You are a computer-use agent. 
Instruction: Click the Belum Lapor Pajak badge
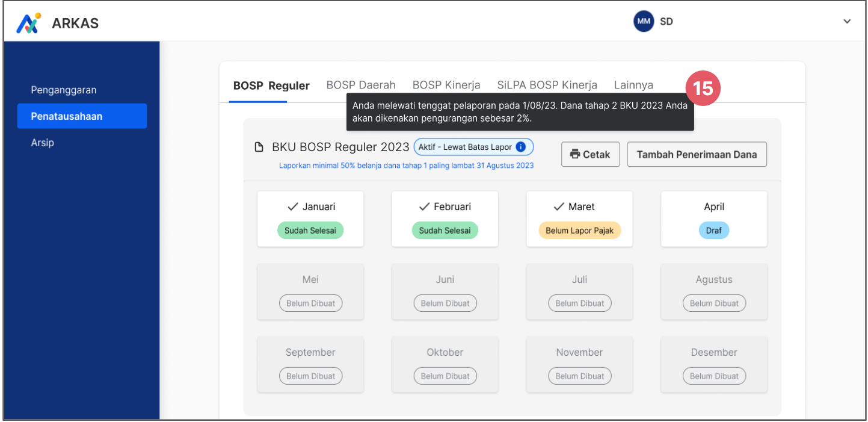click(x=580, y=231)
